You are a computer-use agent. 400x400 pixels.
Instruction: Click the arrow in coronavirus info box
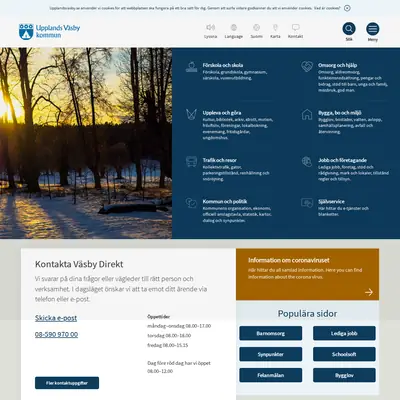click(x=369, y=292)
